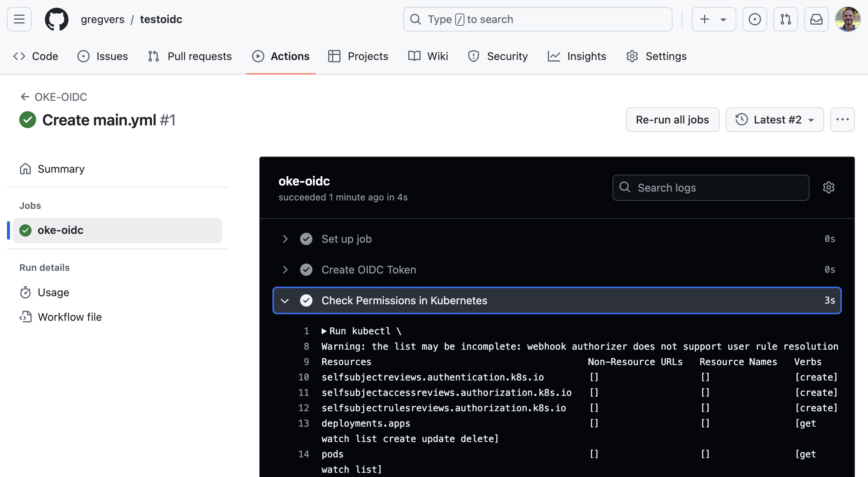View your pull requests icon
The height and width of the screenshot is (477, 868).
[786, 19]
